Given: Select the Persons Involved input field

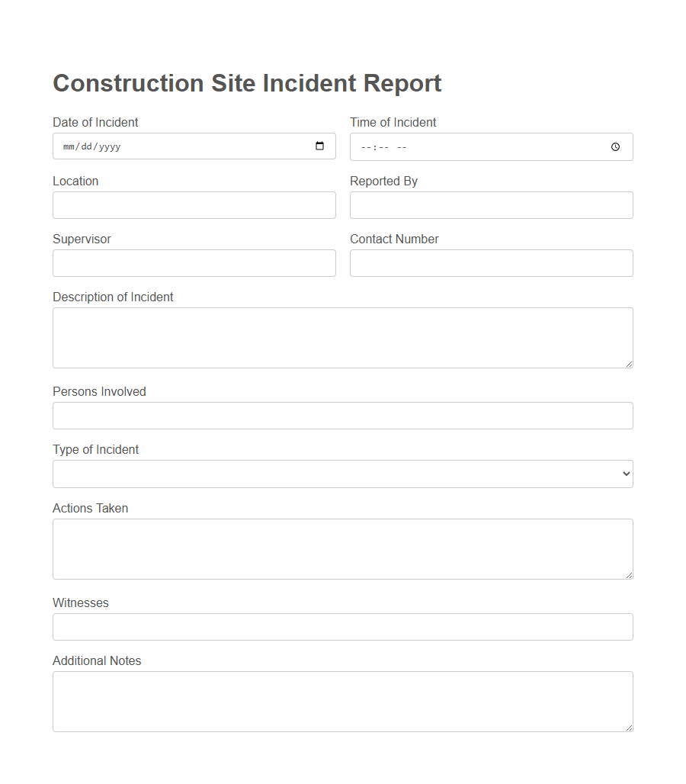Looking at the screenshot, I should pos(342,415).
